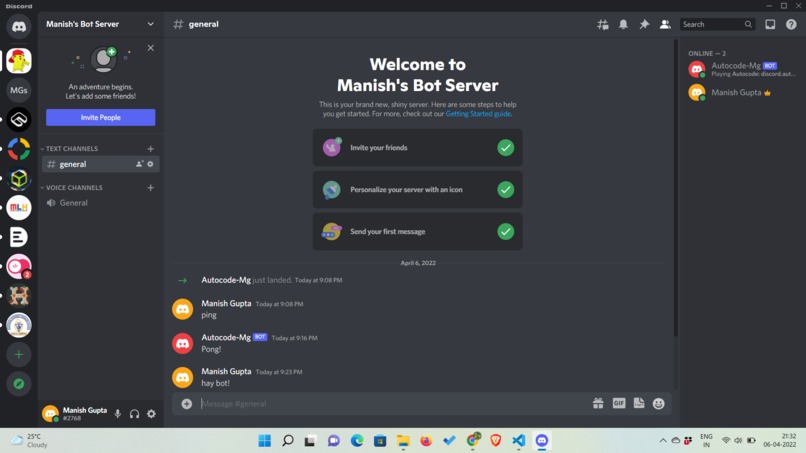The image size is (806, 453).
Task: Click Manish Gupta avatar on hay bot! message
Action: pos(182,377)
